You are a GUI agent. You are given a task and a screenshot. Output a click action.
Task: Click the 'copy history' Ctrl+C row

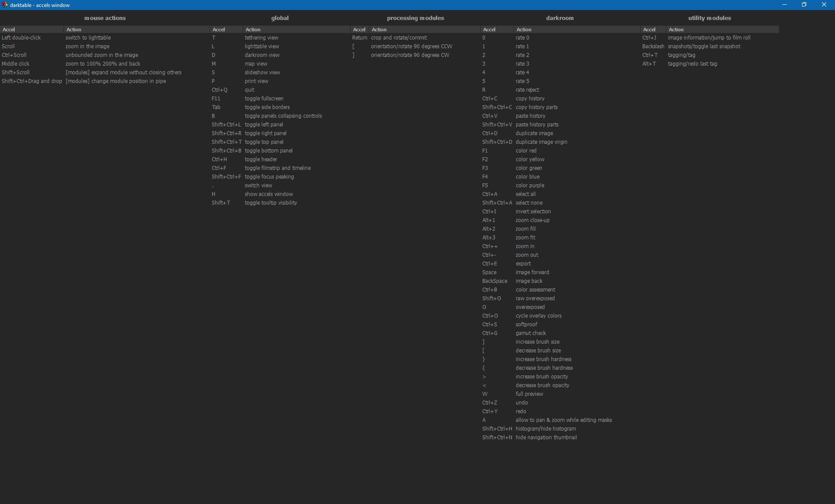(530, 99)
